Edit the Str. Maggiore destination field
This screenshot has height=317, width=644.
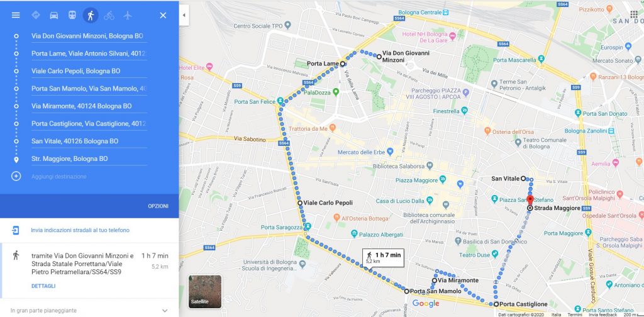[89, 158]
